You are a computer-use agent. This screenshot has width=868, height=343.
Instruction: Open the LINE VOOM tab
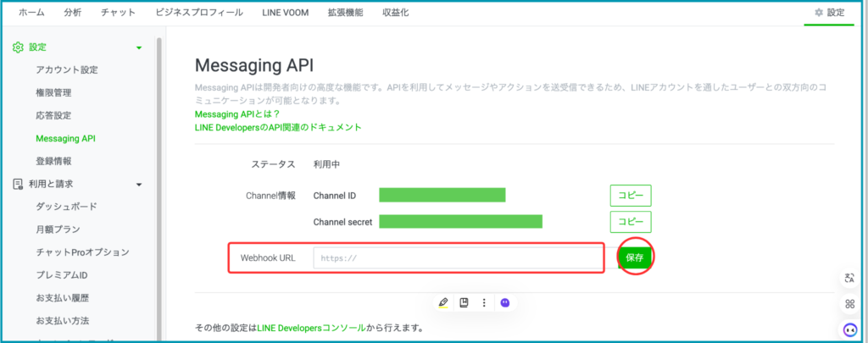(x=286, y=13)
